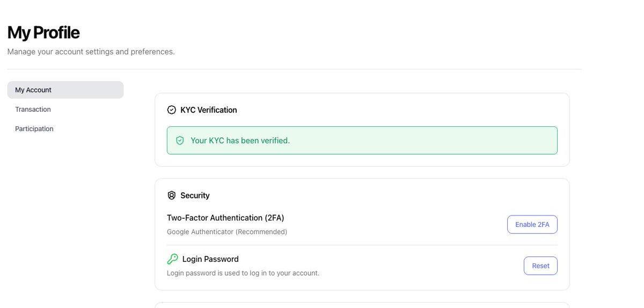The width and height of the screenshot is (644, 308).
Task: Click the partially visible card below Security
Action: coord(362,305)
